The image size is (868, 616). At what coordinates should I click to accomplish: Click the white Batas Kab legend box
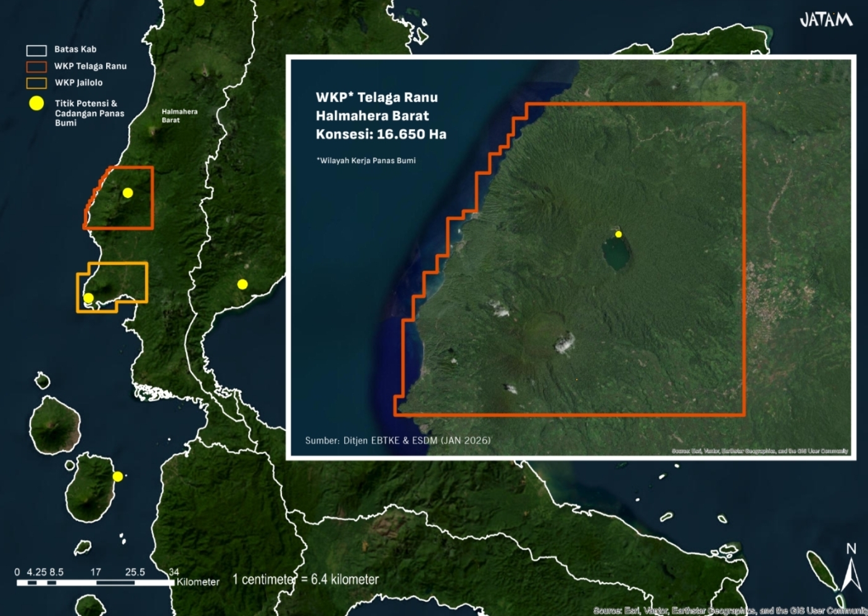click(x=36, y=50)
